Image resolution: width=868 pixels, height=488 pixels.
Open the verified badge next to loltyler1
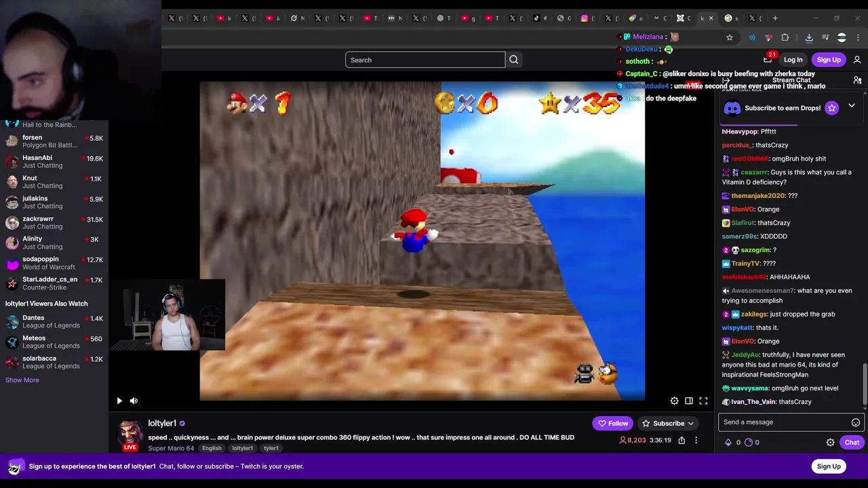click(182, 424)
